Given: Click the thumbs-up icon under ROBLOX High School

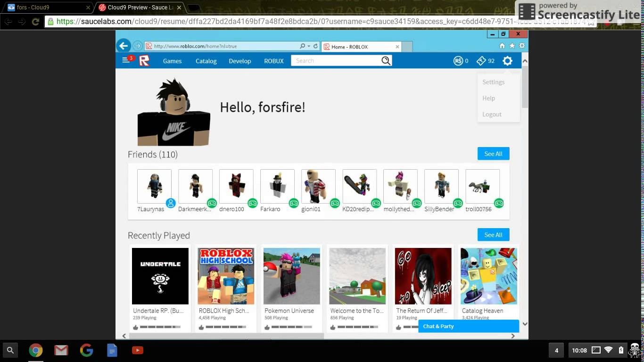Looking at the screenshot, I should [201, 327].
